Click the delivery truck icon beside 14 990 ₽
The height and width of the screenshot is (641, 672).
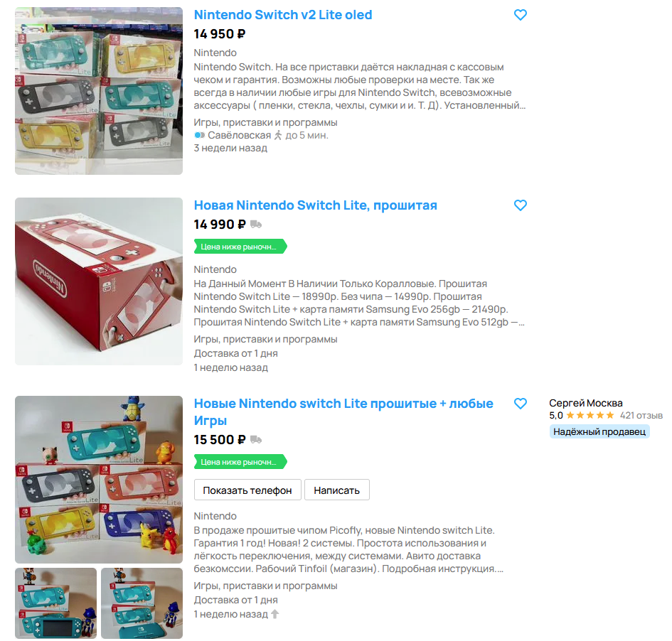click(256, 224)
